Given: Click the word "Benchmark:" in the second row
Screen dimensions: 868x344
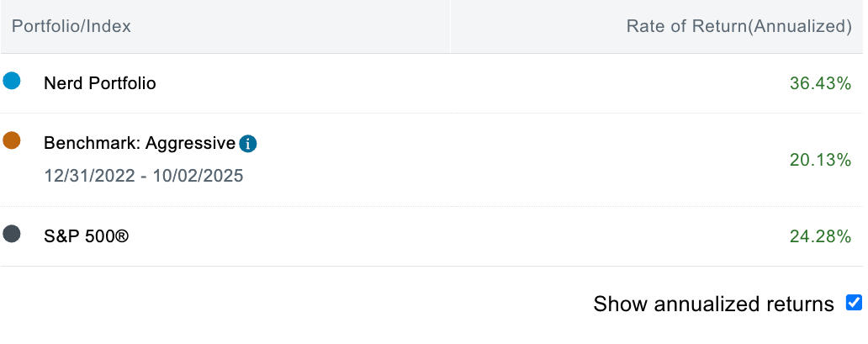Looking at the screenshot, I should (x=91, y=143).
